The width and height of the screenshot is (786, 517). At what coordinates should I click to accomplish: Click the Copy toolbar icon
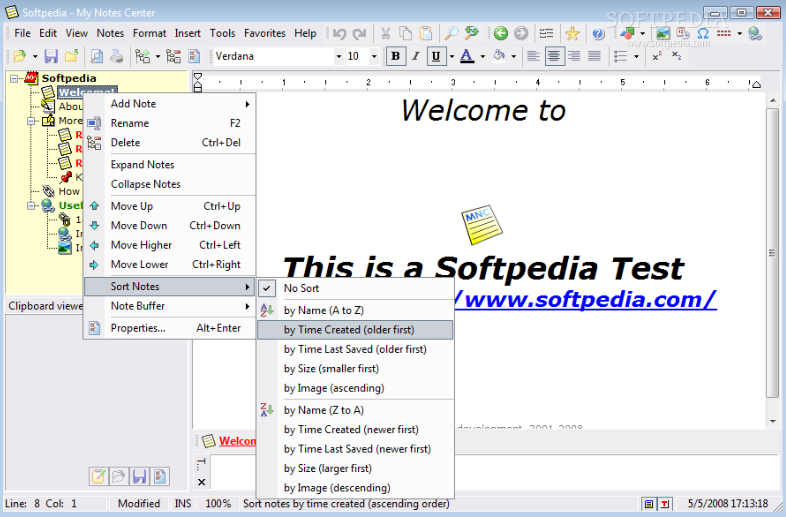tap(405, 34)
